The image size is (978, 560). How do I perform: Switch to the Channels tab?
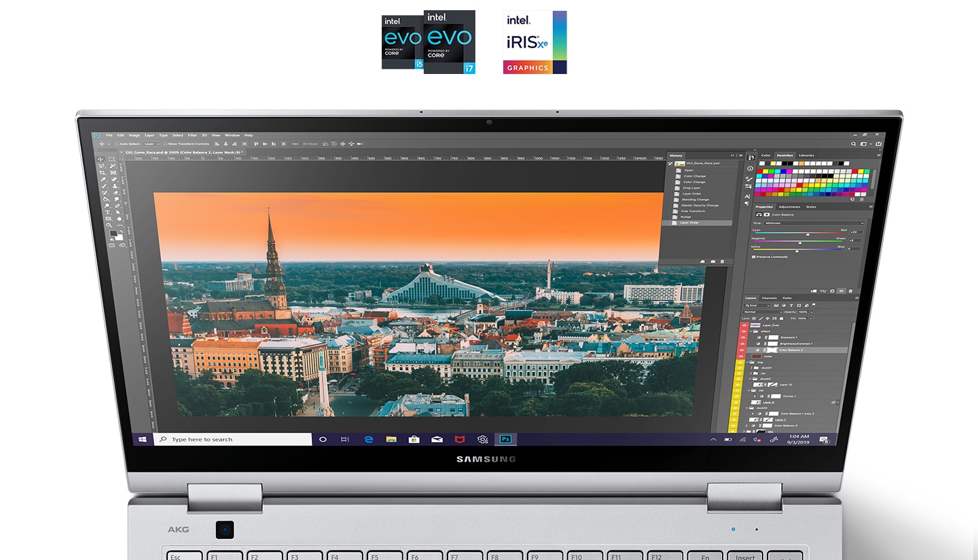click(x=769, y=298)
